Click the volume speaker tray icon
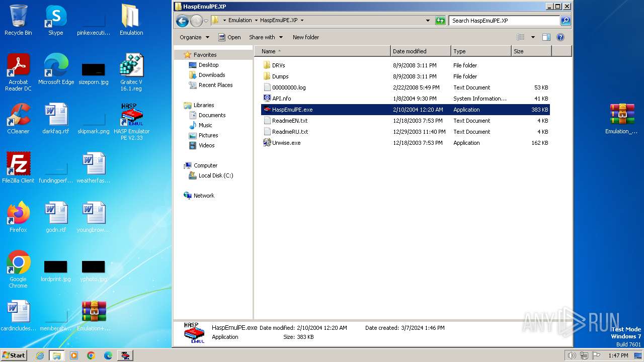Viewport: 644px width, 362px height. click(572, 355)
